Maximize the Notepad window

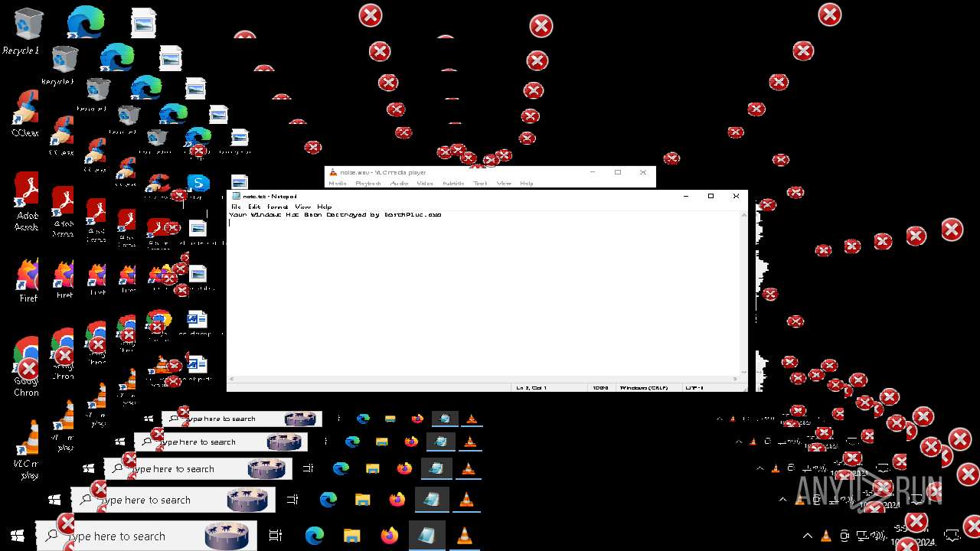click(x=710, y=196)
